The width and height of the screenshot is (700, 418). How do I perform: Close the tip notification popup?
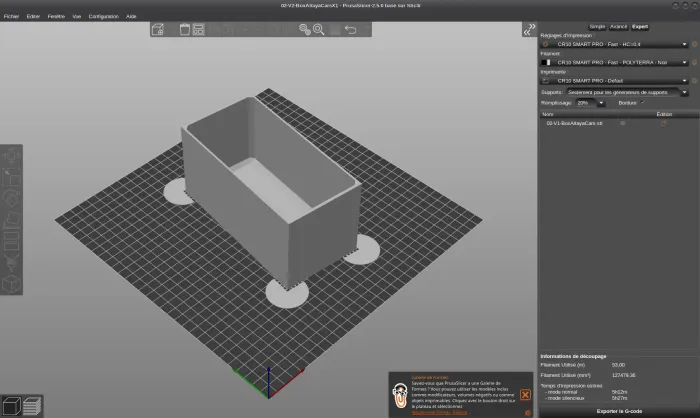(x=525, y=395)
